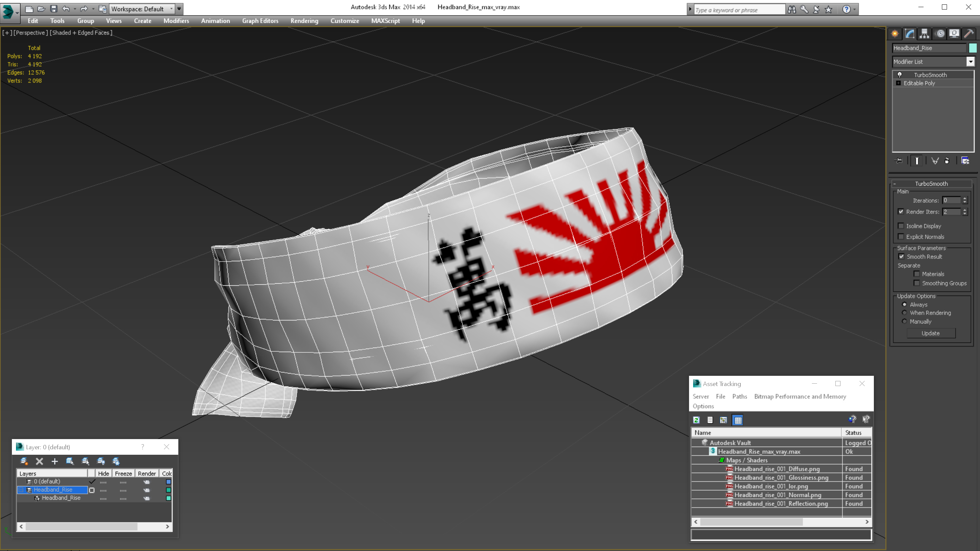980x551 pixels.
Task: Collapse Headband_Rise layer tree node
Action: [x=21, y=490]
